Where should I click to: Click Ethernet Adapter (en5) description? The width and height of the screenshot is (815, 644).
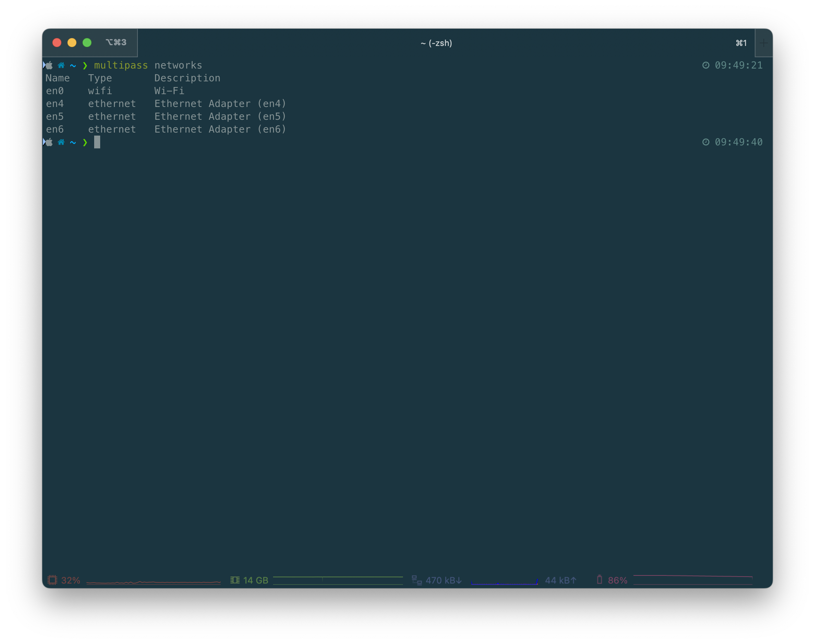tap(221, 116)
